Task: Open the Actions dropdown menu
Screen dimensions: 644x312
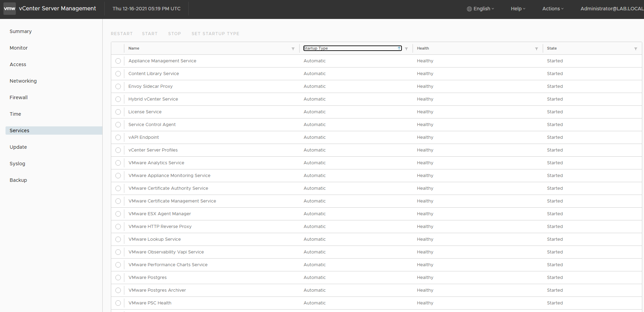Action: [553, 9]
